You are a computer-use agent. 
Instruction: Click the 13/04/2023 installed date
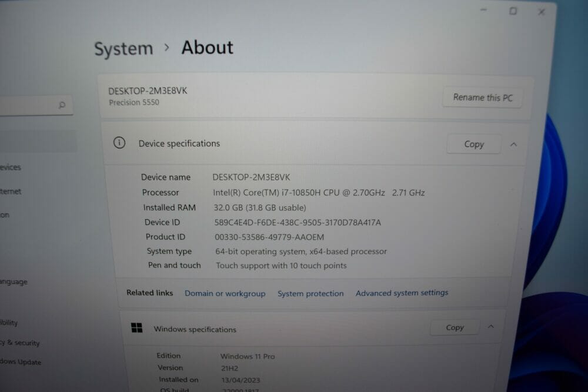[x=240, y=380]
